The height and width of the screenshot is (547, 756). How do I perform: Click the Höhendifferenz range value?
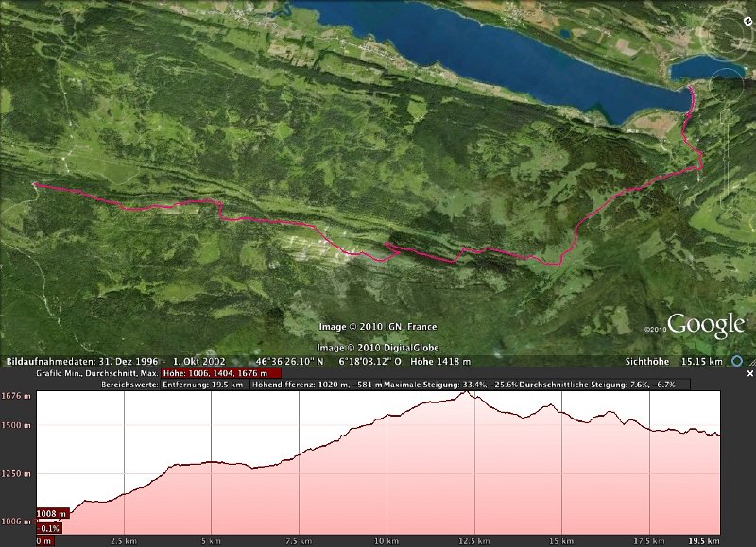point(317,385)
